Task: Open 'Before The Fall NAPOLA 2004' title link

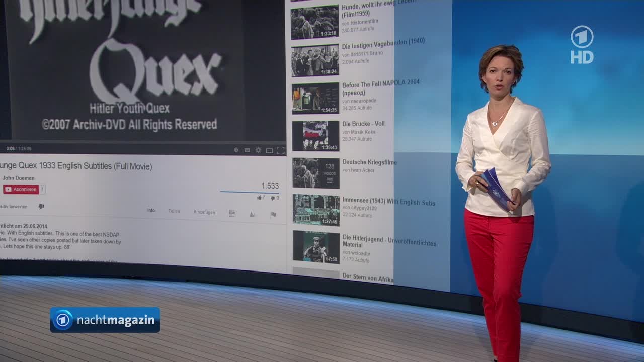Action: [380, 87]
